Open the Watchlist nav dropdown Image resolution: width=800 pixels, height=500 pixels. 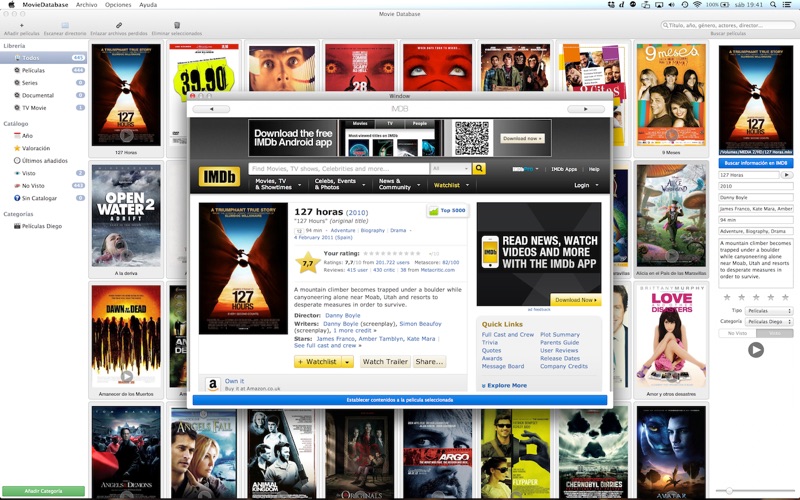tap(451, 185)
